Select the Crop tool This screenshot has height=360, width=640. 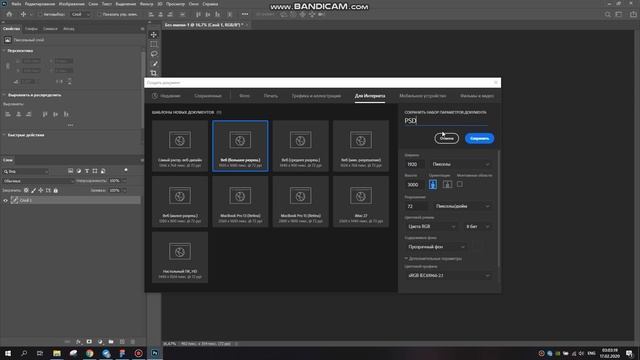pos(154,73)
